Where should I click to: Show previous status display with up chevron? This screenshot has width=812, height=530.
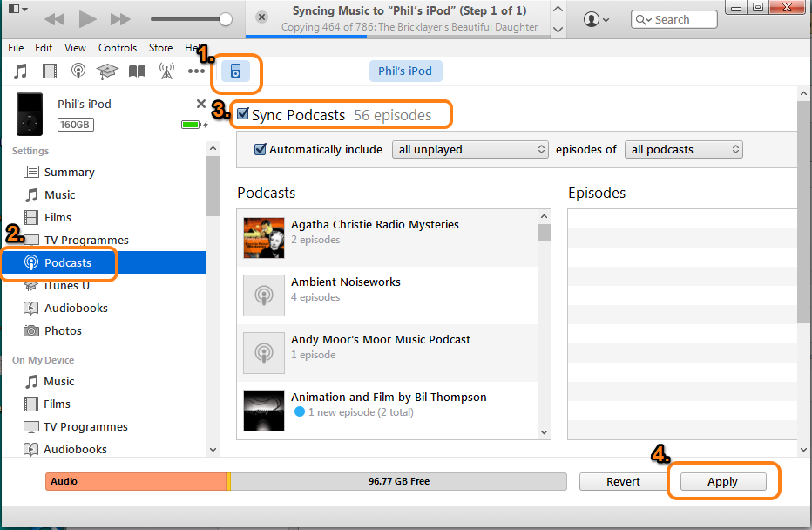pos(558,9)
